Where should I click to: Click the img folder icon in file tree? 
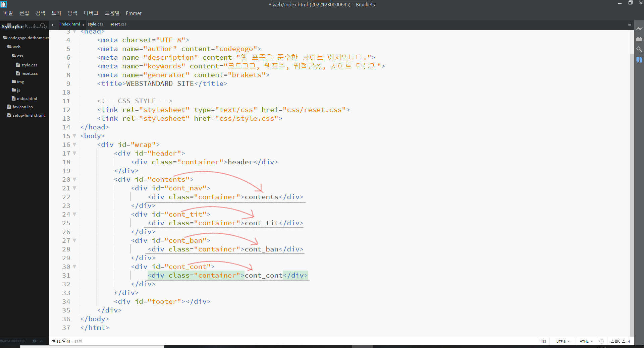tap(14, 81)
